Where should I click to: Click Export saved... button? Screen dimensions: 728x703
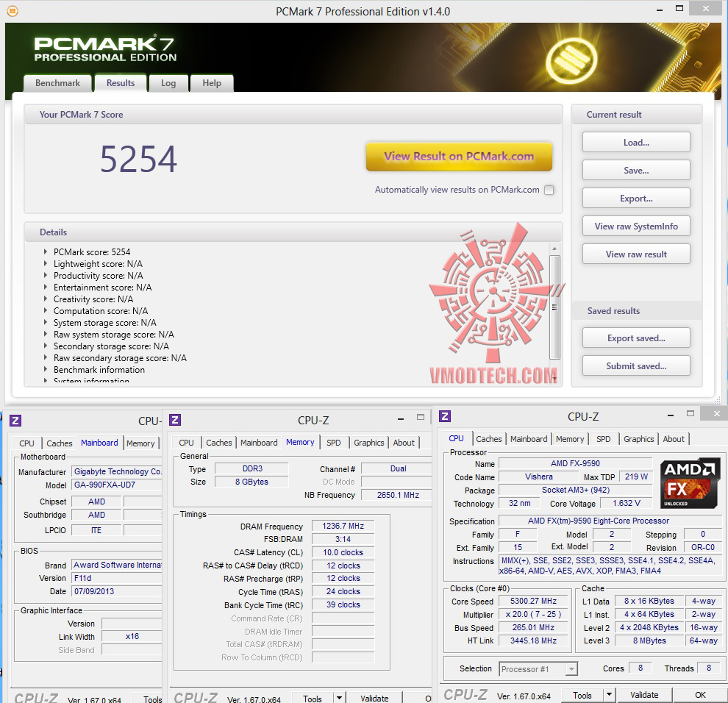[636, 338]
